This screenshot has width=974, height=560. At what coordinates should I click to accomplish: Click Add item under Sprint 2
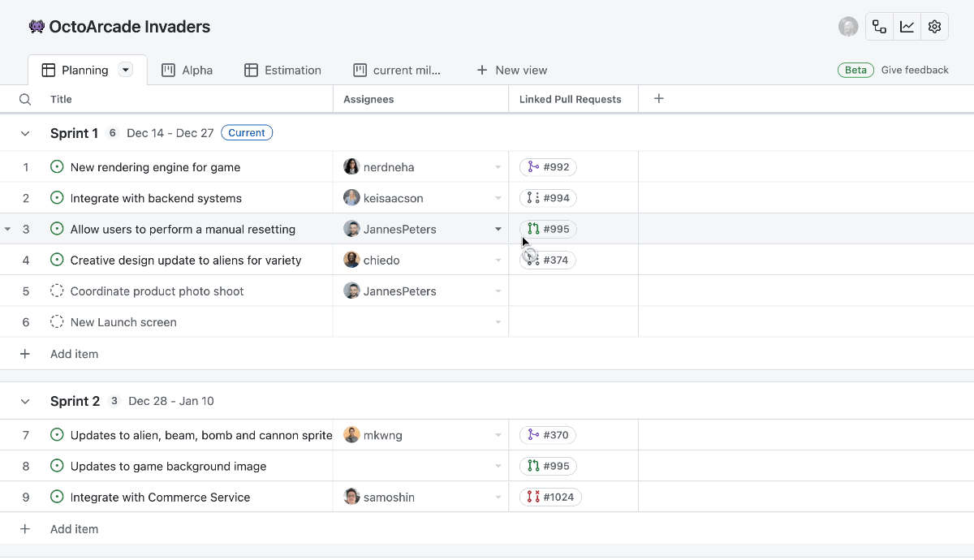pyautogui.click(x=74, y=528)
